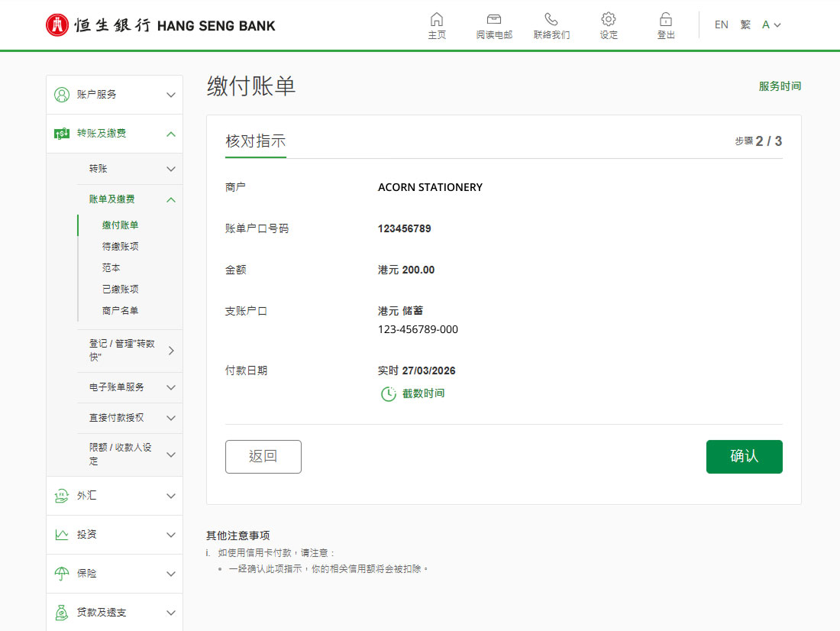Click the 保险 umbrella icon
The height and width of the screenshot is (631, 840).
point(62,574)
